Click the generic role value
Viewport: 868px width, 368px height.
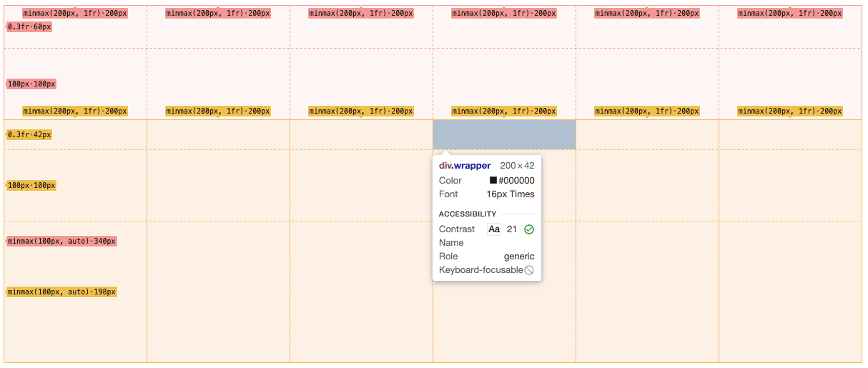518,257
